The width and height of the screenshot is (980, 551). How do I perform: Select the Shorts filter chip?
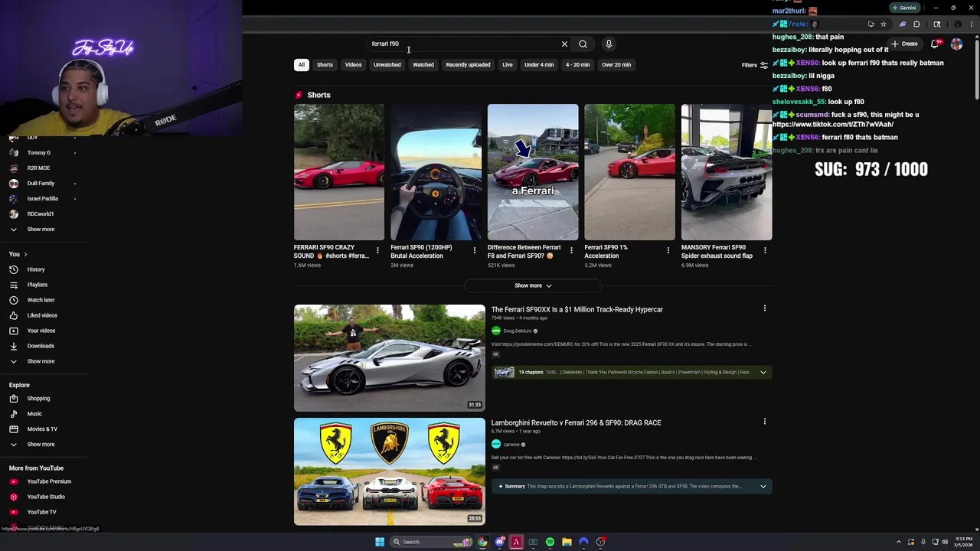tap(325, 64)
